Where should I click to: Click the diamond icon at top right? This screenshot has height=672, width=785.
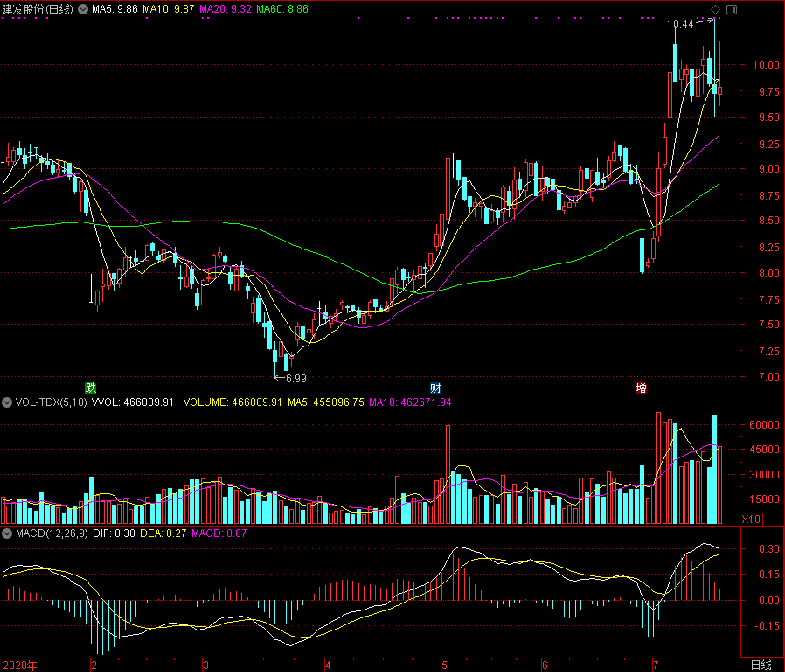(716, 9)
